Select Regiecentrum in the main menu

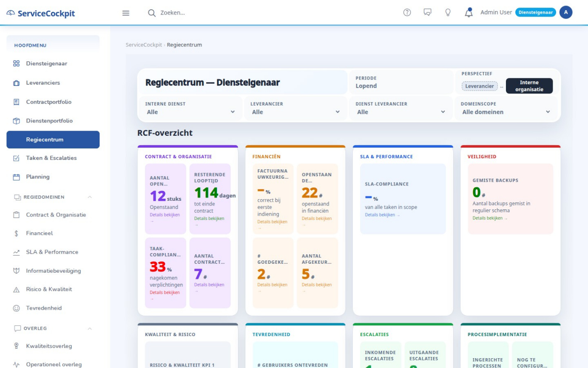[53, 140]
